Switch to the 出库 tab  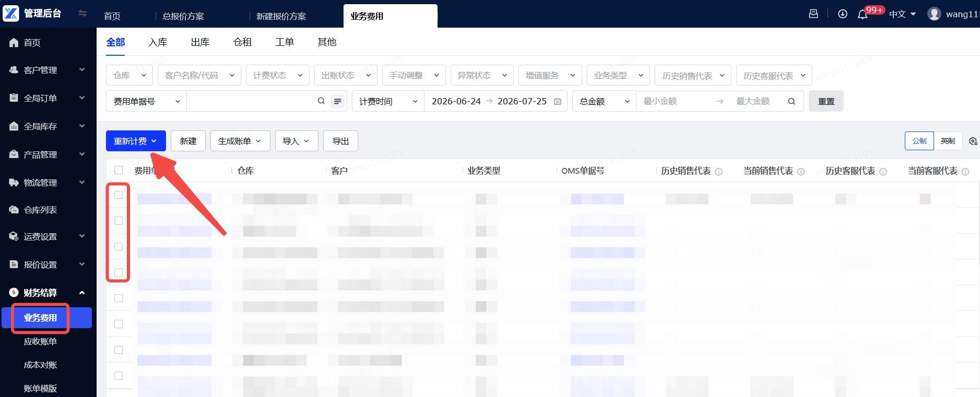tap(200, 42)
